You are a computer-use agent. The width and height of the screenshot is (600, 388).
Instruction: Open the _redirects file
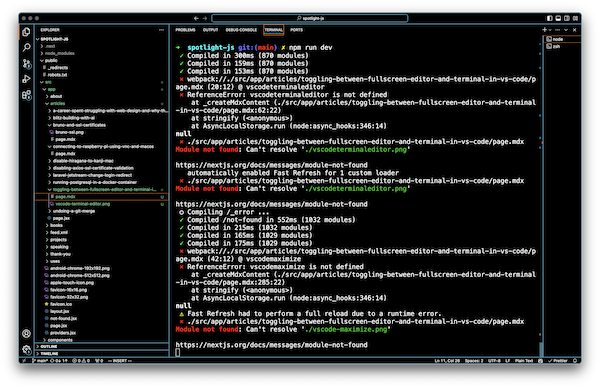101,68
